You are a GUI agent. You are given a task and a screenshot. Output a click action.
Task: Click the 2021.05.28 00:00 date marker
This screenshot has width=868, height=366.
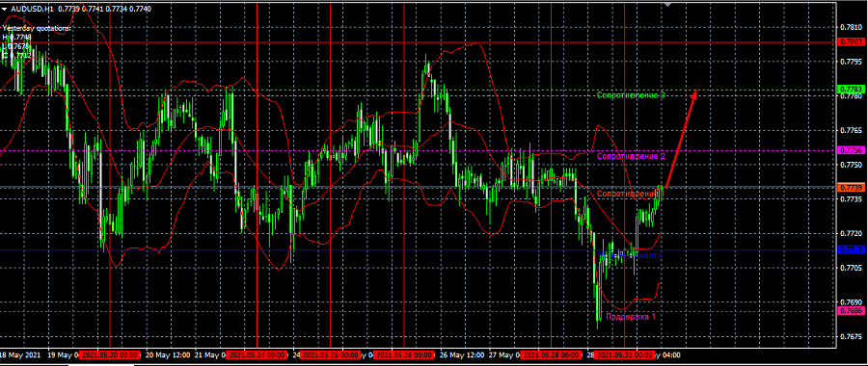coord(552,355)
